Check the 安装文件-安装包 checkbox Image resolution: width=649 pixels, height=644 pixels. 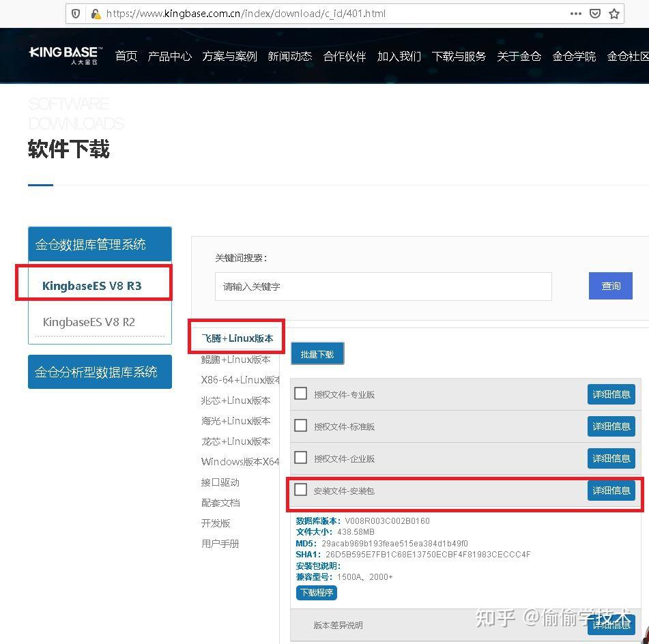tap(300, 489)
